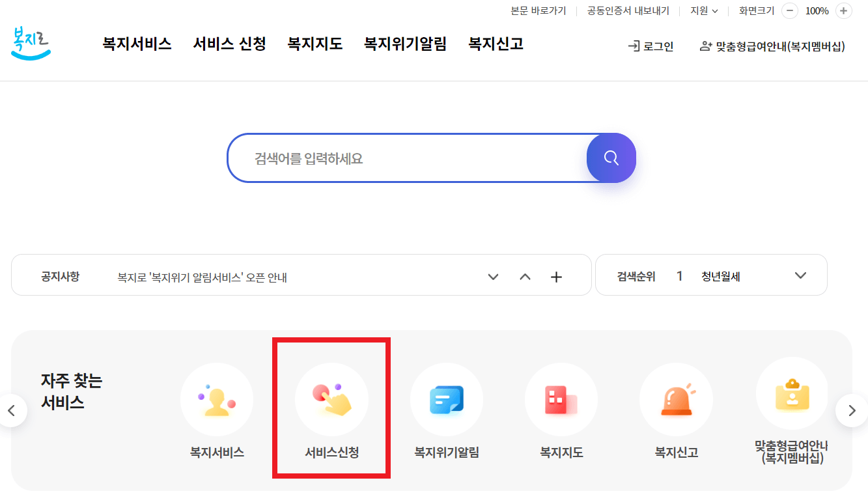Select the 복지서비스 person icon in favorites
This screenshot has width=868, height=504.
coord(216,400)
